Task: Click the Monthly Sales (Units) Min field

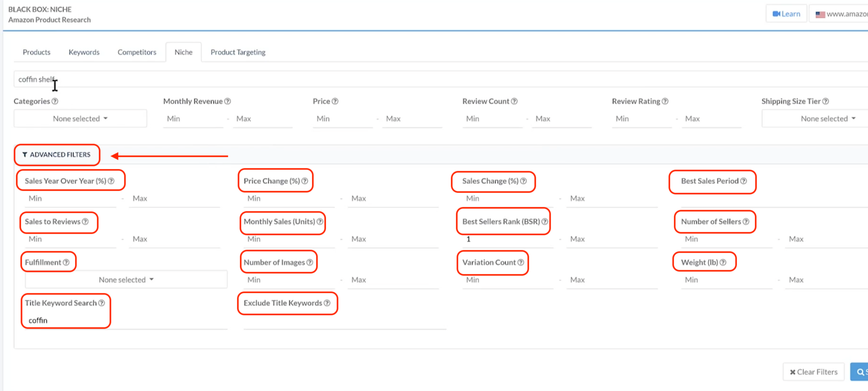Action: (290, 239)
